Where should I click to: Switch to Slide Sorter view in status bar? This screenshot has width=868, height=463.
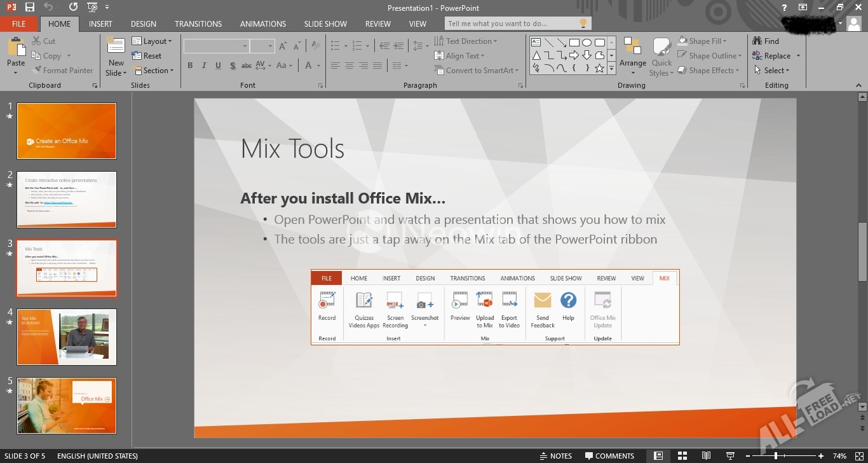point(682,455)
